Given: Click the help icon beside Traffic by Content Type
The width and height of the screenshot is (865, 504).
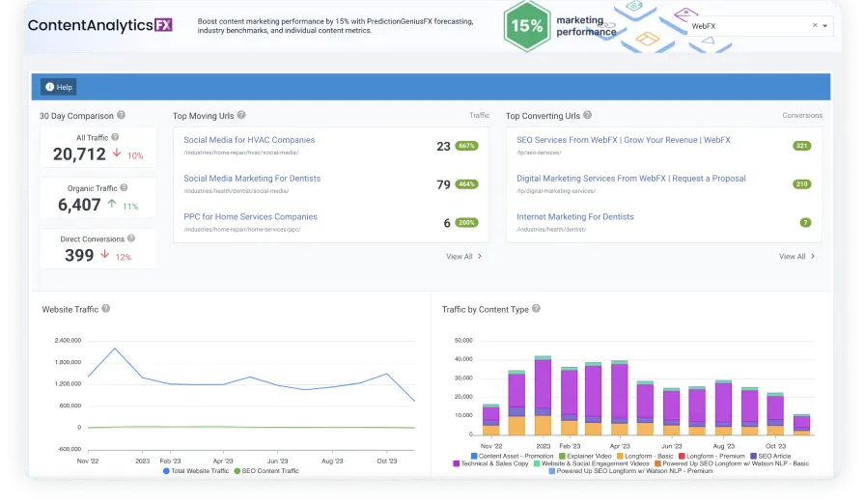Looking at the screenshot, I should pos(537,309).
